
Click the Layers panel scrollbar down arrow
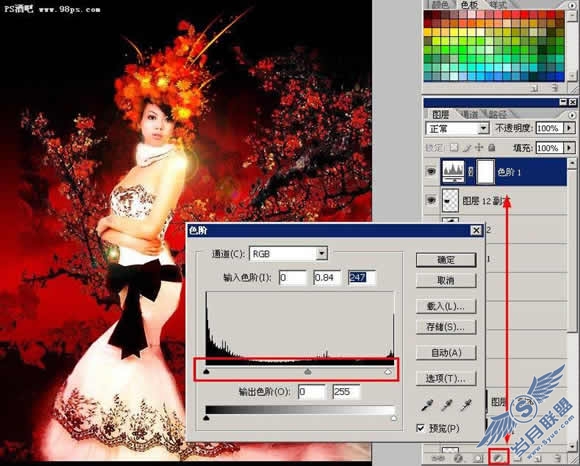[x=572, y=446]
